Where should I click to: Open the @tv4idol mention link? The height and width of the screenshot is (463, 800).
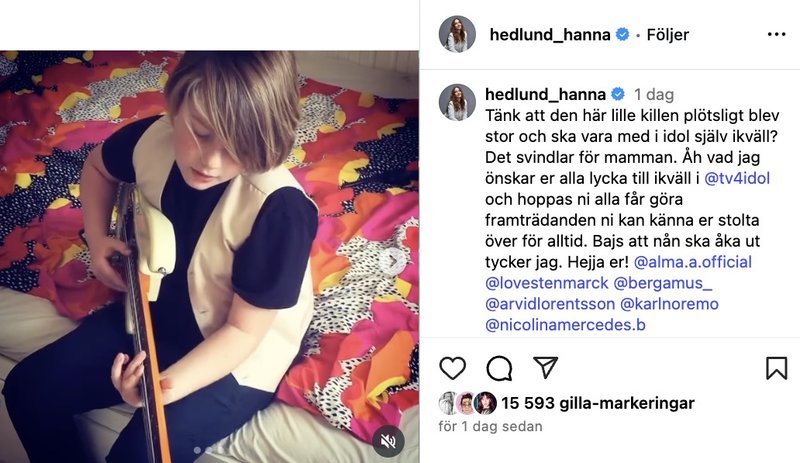[737, 178]
